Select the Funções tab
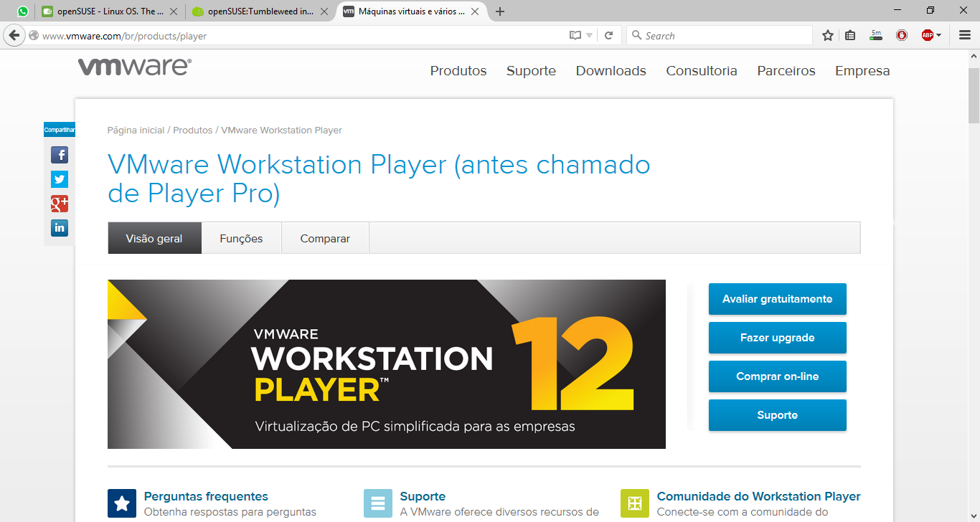This screenshot has width=980, height=522. tap(241, 238)
